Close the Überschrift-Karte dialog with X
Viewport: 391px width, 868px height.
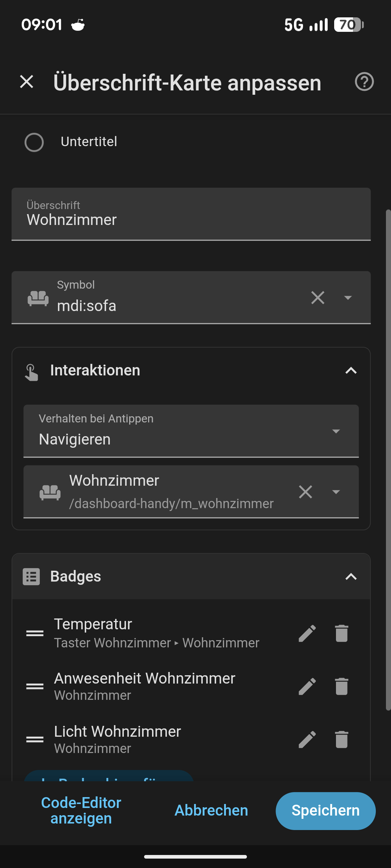(x=27, y=82)
